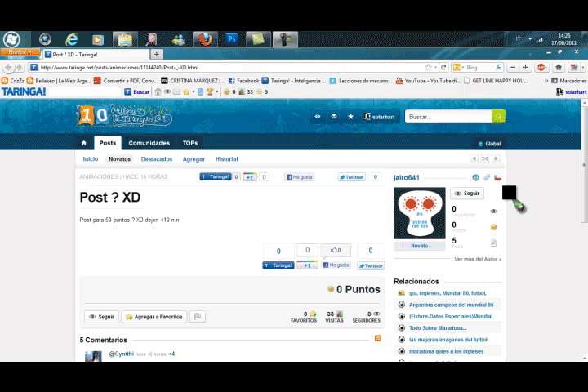The height and width of the screenshot is (392, 588).
Task: Select the 'Post ? XD - Taringa!' browser tab
Action: (x=96, y=55)
